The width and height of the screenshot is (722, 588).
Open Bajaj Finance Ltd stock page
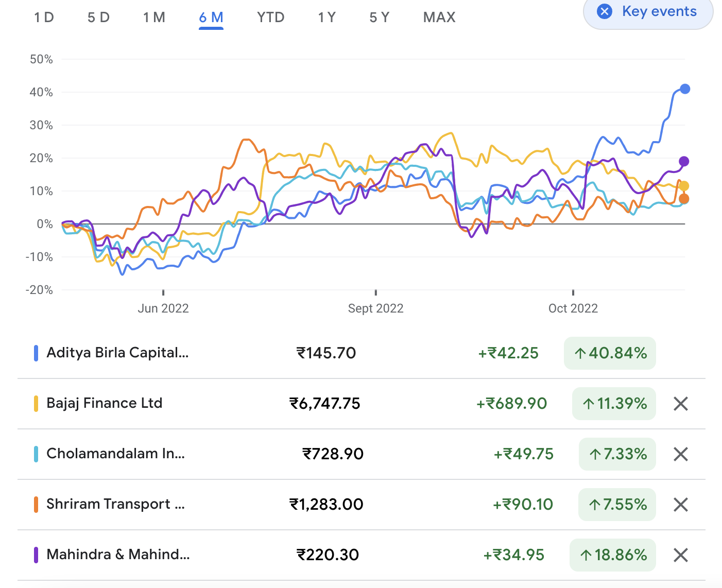click(104, 403)
